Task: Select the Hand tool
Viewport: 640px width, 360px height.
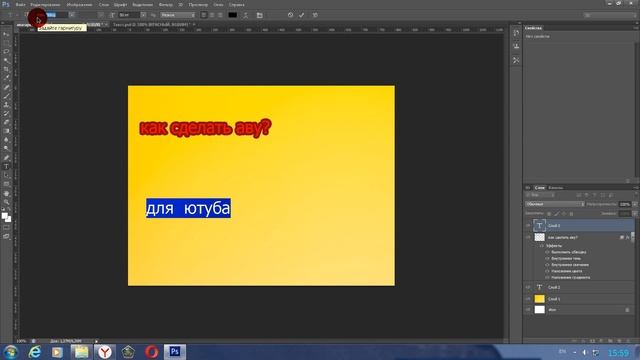Action: coord(6,193)
